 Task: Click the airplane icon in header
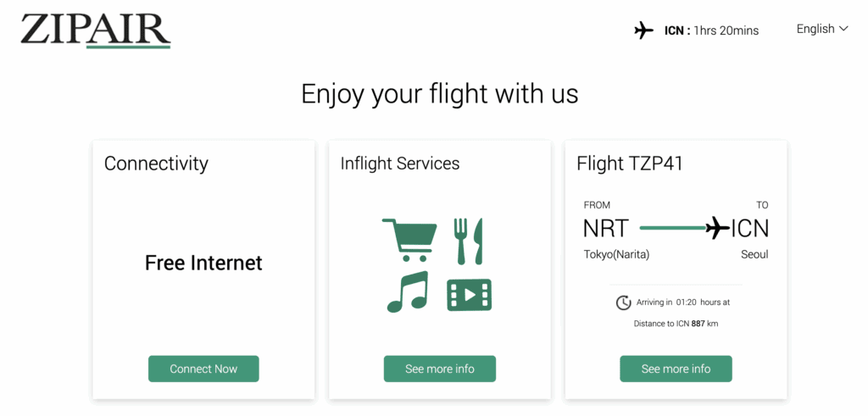644,31
